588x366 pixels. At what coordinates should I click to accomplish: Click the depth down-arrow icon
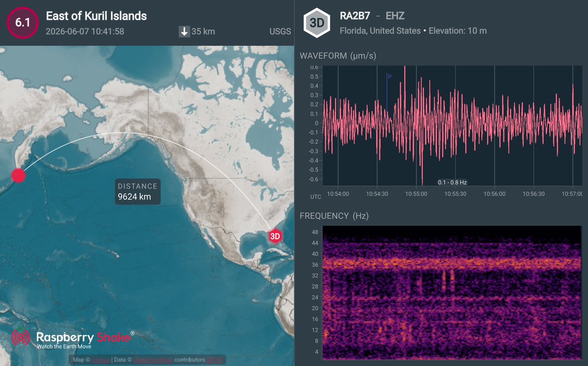(184, 31)
